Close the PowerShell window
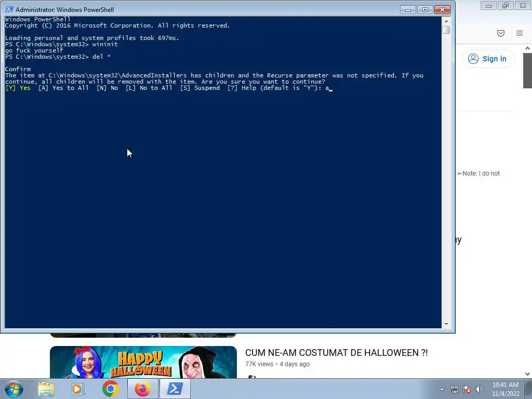The width and height of the screenshot is (532, 399). [x=443, y=10]
